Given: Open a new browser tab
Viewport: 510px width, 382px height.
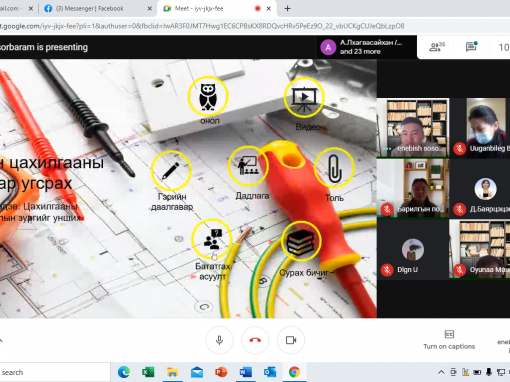Looking at the screenshot, I should (287, 9).
